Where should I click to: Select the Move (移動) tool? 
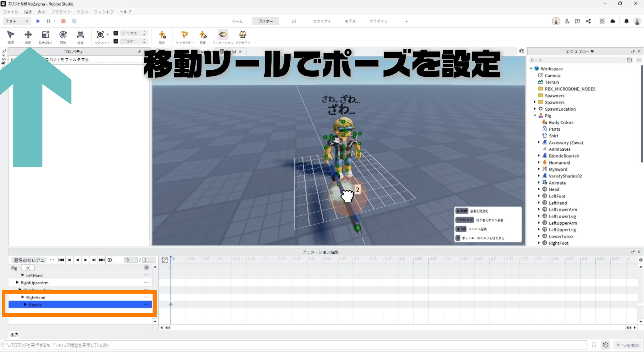(28, 35)
